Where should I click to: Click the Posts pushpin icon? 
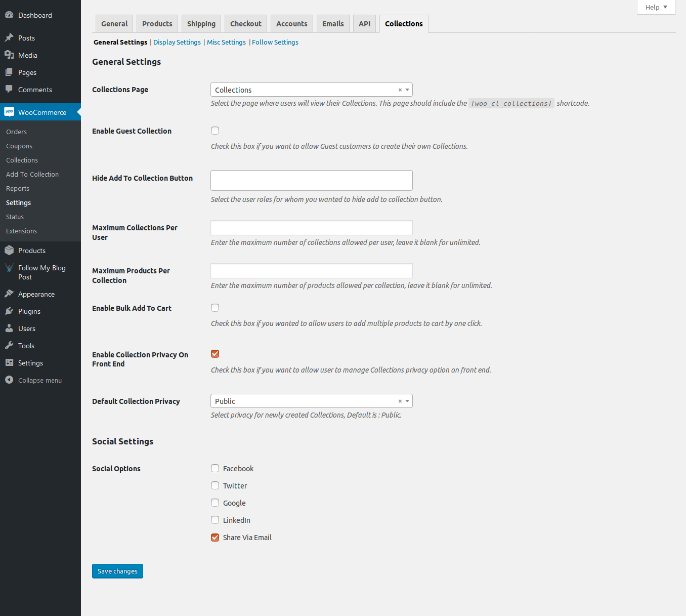[x=9, y=38]
